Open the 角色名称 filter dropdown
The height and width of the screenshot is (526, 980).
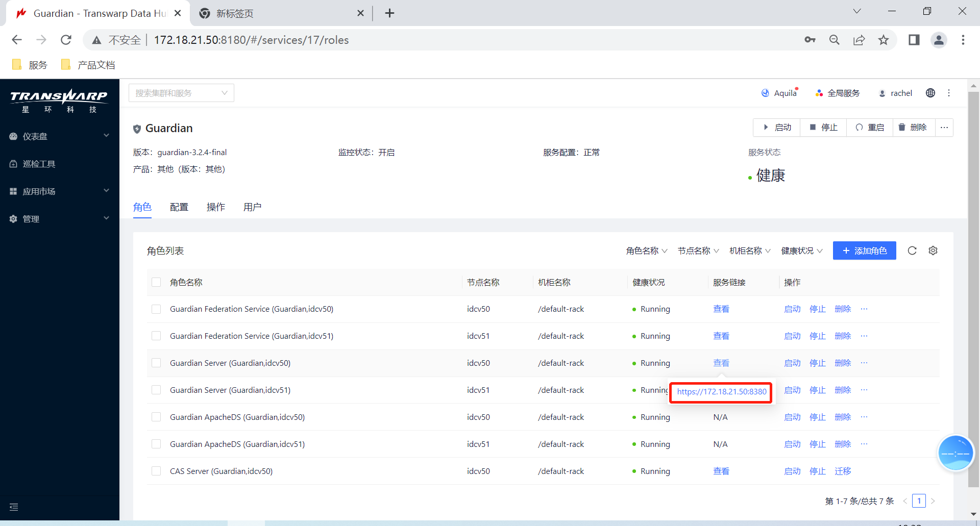pyautogui.click(x=647, y=251)
